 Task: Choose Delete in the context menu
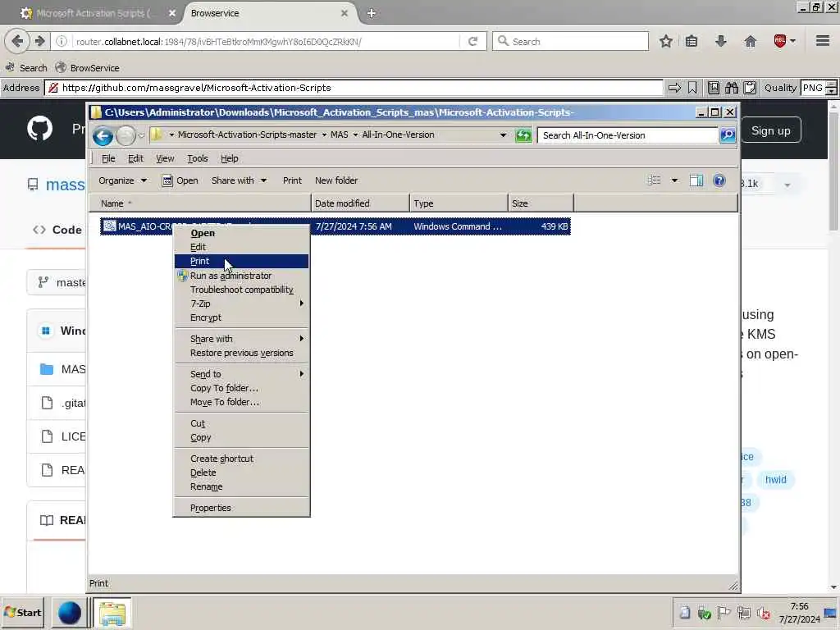pyautogui.click(x=242, y=472)
